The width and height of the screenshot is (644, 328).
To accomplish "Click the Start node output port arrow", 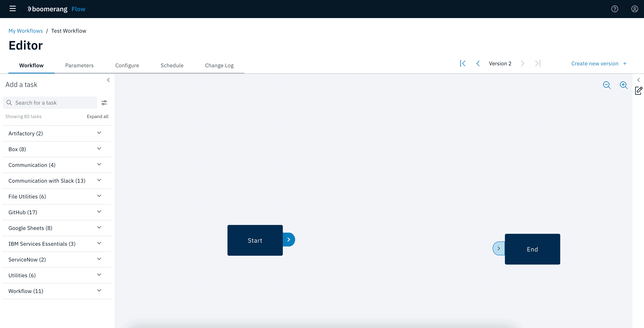I will [289, 239].
